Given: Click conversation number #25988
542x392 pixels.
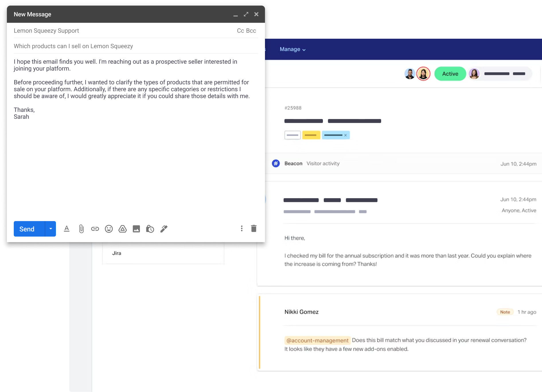Looking at the screenshot, I should [x=293, y=108].
